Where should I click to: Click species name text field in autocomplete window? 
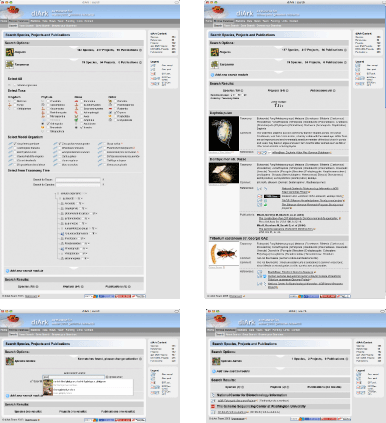coord(73,377)
